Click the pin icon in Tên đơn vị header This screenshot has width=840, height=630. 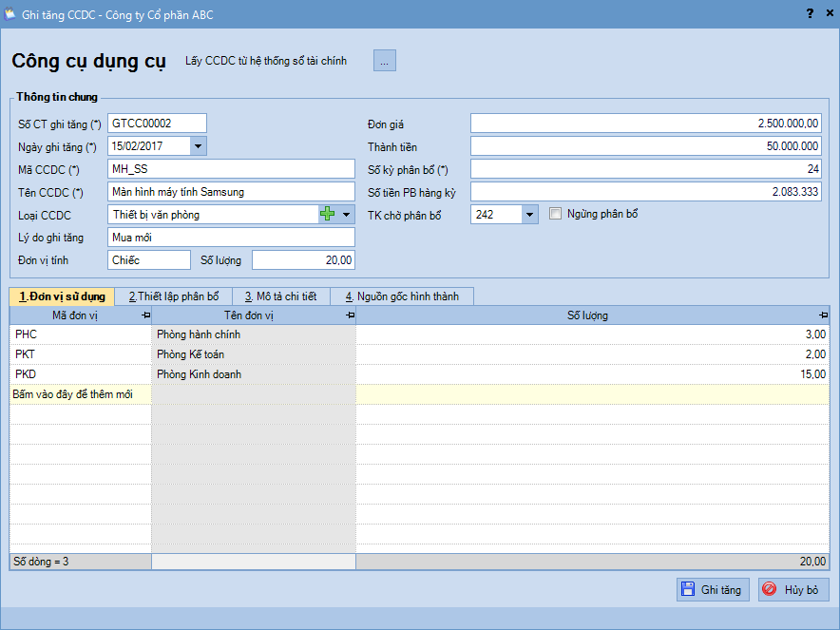point(350,315)
